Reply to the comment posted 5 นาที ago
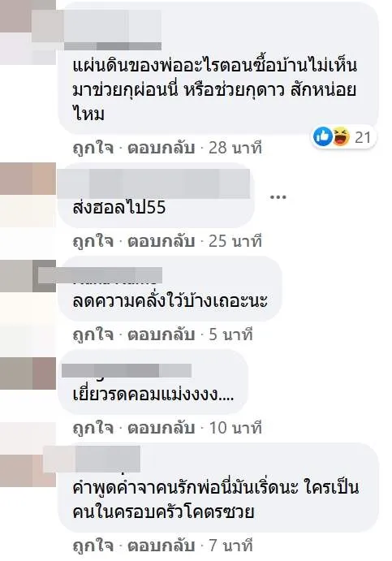This screenshot has width=392, height=561. pyautogui.click(x=161, y=334)
